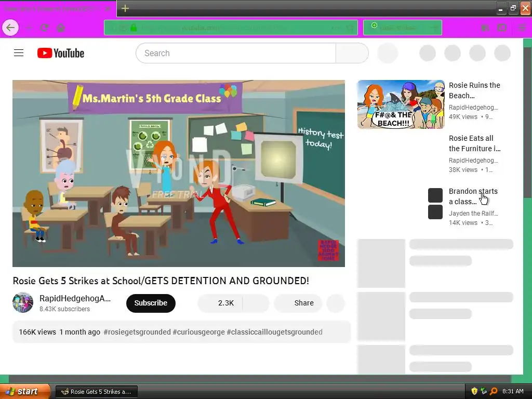The image size is (532, 399).
Task: Click the '49K views' text
Action: pyautogui.click(x=463, y=117)
